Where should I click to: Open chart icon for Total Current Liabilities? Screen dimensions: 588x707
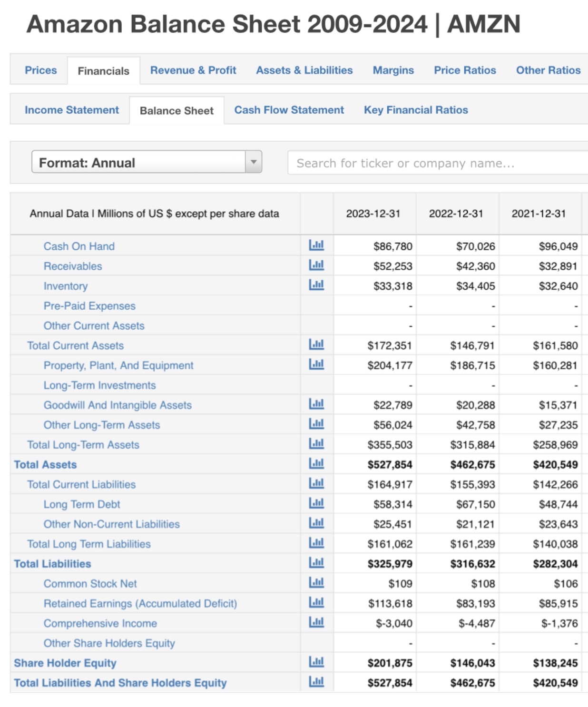tap(316, 483)
